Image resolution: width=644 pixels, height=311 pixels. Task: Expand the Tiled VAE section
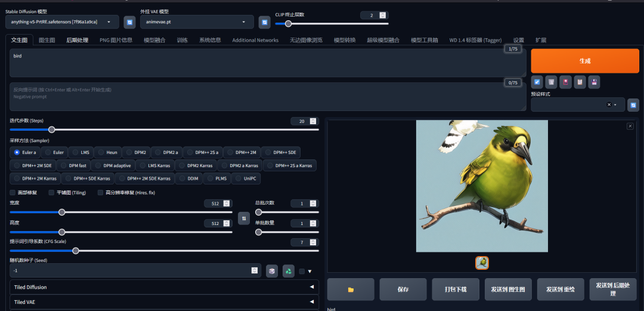[165, 302]
